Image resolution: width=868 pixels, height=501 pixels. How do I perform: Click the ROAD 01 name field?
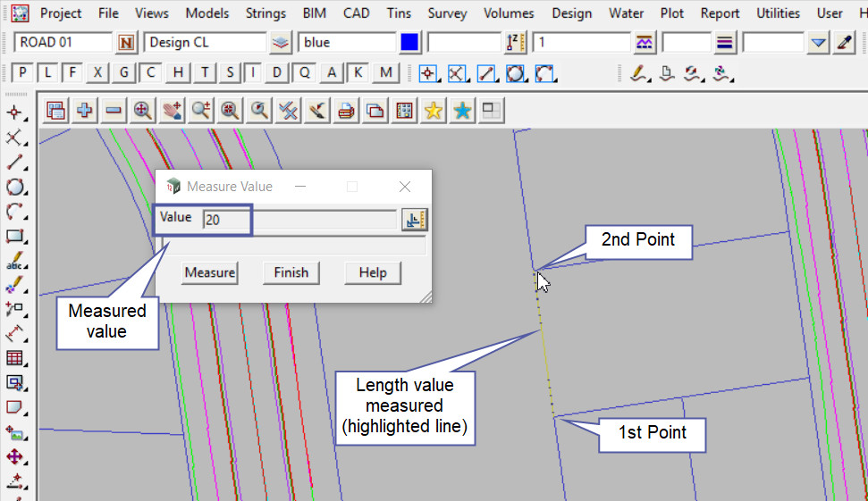point(63,43)
